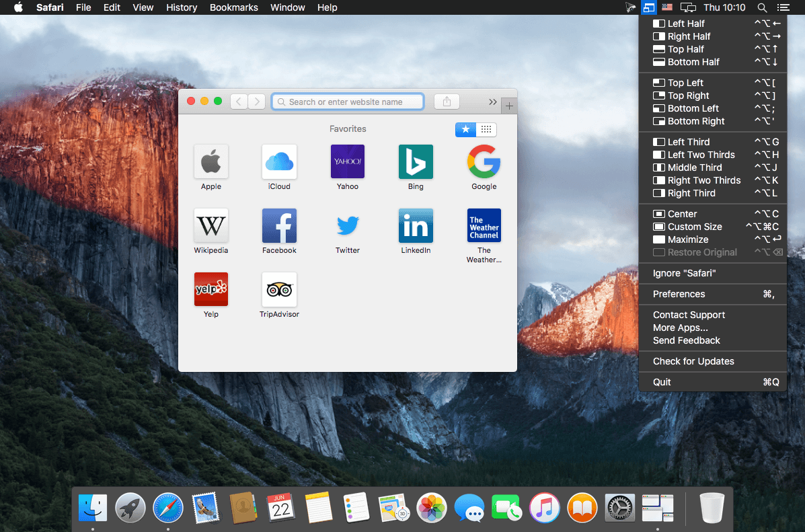The image size is (805, 532).
Task: Open the Google favorite
Action: point(484,162)
